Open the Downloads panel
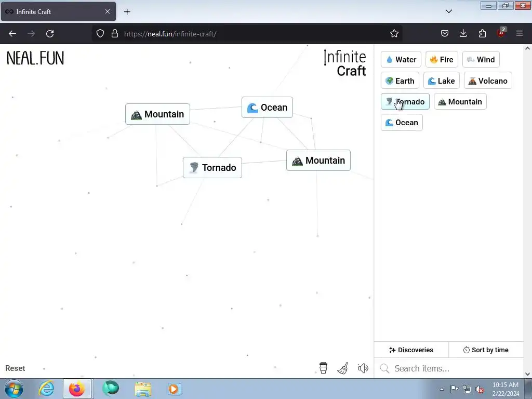 pyautogui.click(x=463, y=33)
